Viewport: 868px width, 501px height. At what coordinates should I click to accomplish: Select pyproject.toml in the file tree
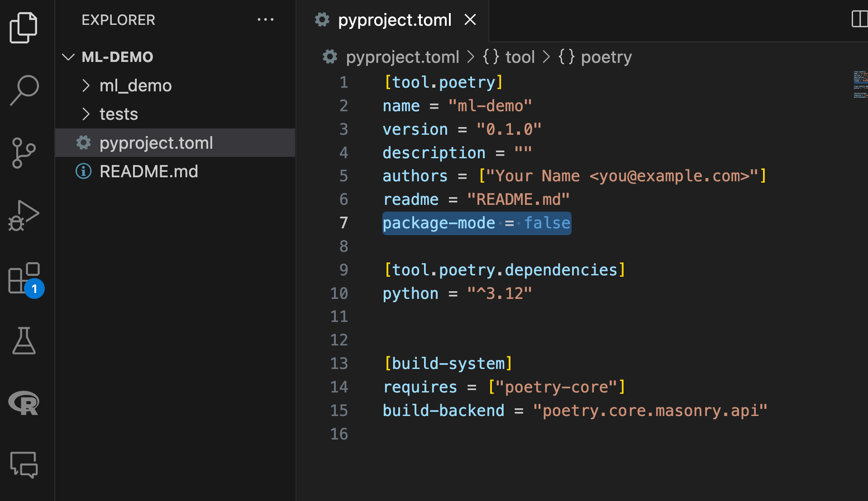(x=156, y=143)
